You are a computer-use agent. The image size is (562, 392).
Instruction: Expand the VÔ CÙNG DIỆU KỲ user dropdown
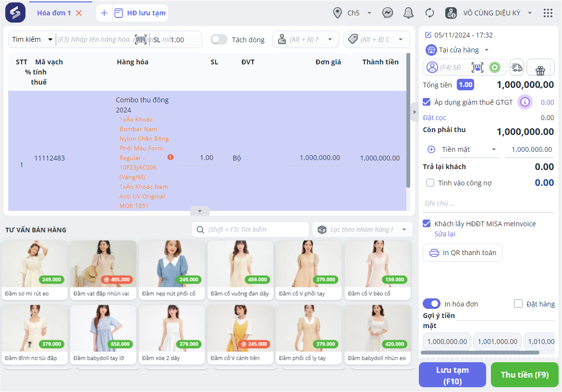pos(529,13)
